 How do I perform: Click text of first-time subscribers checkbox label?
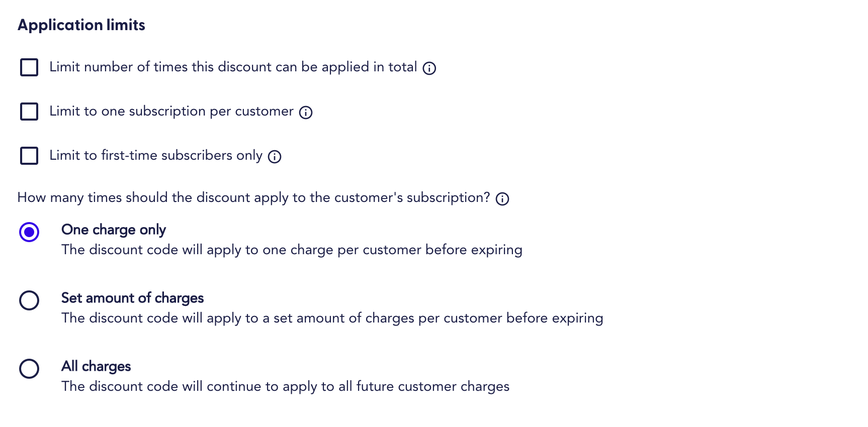(156, 155)
